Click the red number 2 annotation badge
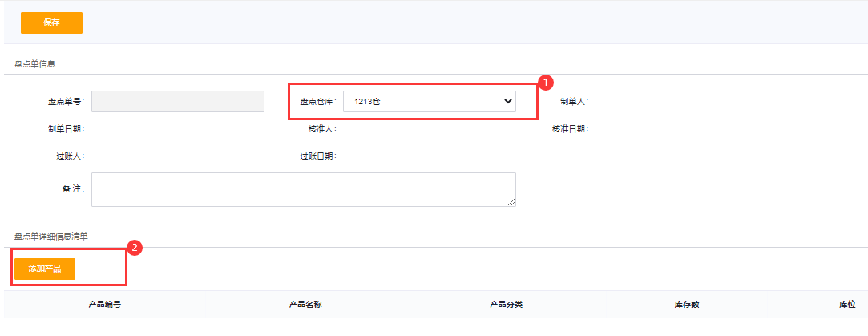868x336 pixels. 135,248
